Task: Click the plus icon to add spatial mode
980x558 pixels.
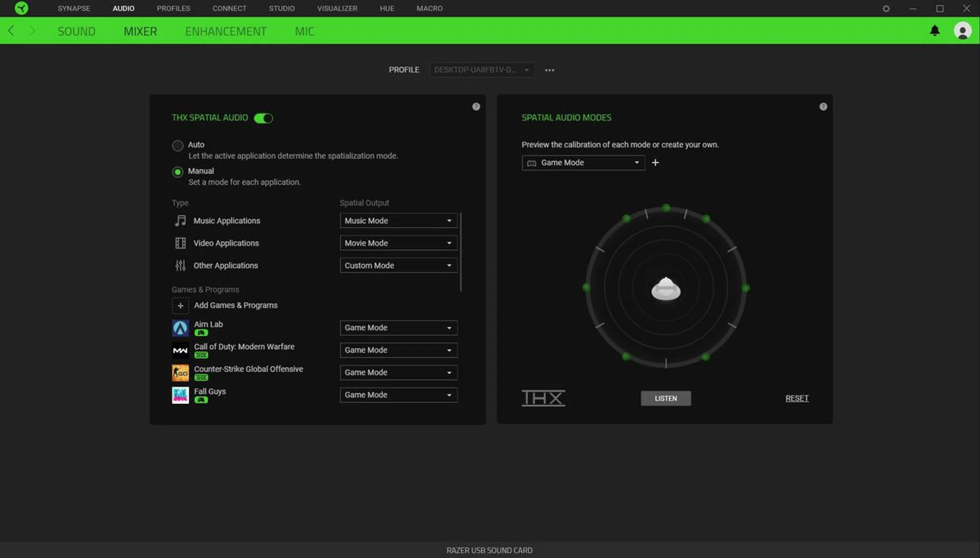Action: tap(655, 162)
